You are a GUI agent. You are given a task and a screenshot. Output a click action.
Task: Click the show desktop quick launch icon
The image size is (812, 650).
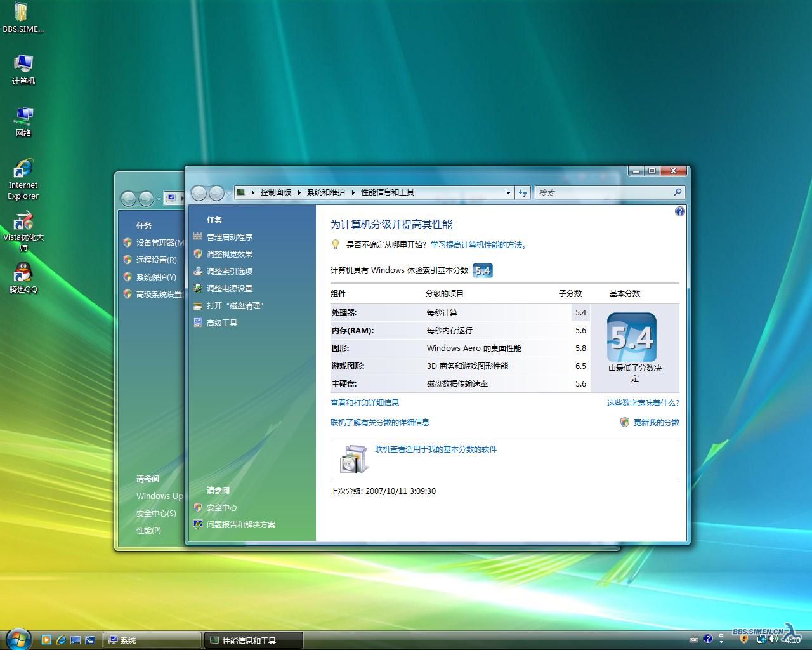click(75, 640)
